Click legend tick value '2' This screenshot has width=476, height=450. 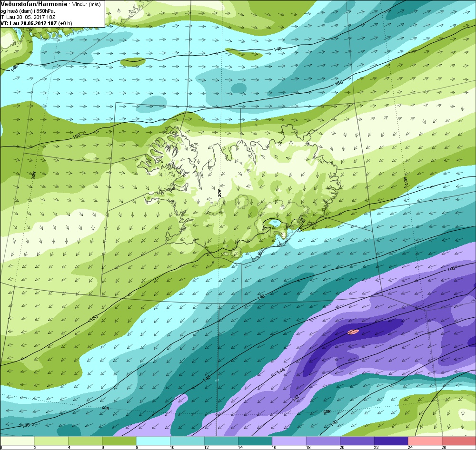[x=35, y=447]
